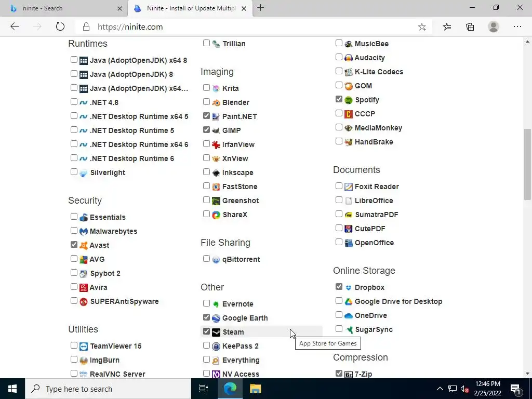Screen dimensions: 532x399
Task: Click the Audacity headphones icon
Action: point(349,58)
